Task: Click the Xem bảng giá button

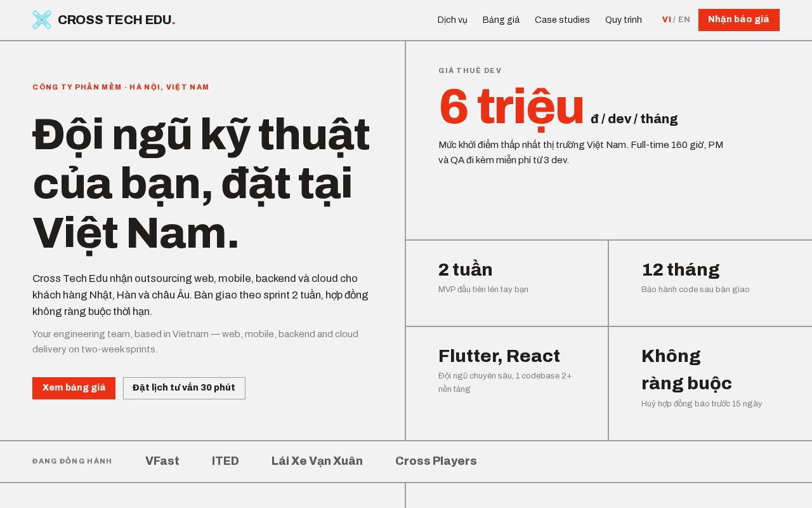Action: click(74, 388)
